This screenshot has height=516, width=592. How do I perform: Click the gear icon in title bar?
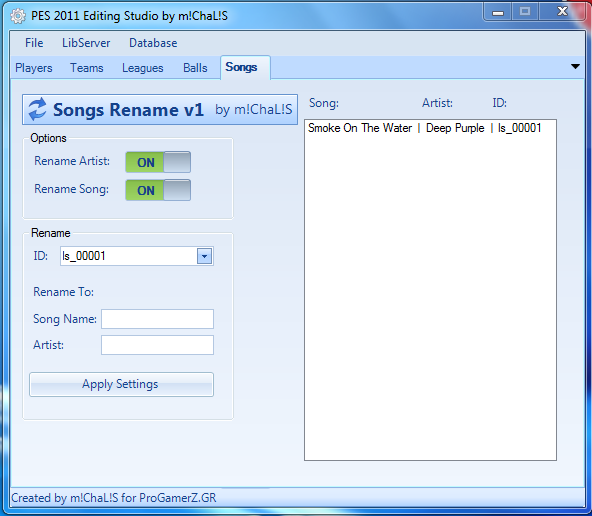coord(17,16)
